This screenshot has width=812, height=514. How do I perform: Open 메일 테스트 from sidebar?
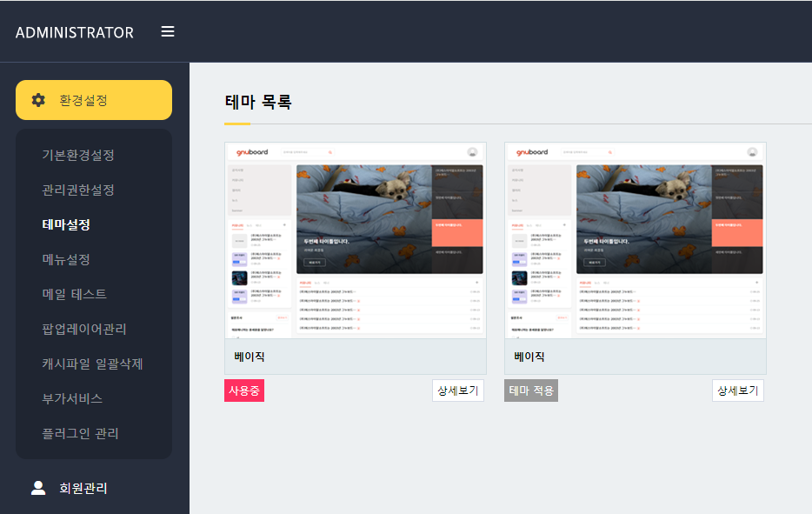[74, 294]
